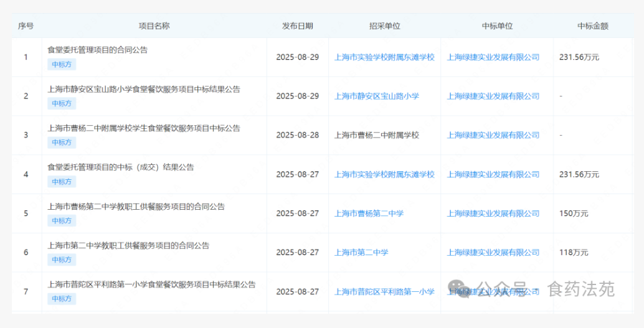
Task: Open 上海绿捷实业发展有限公司 link in 曹杨二中附属学校 row
Action: (493, 135)
